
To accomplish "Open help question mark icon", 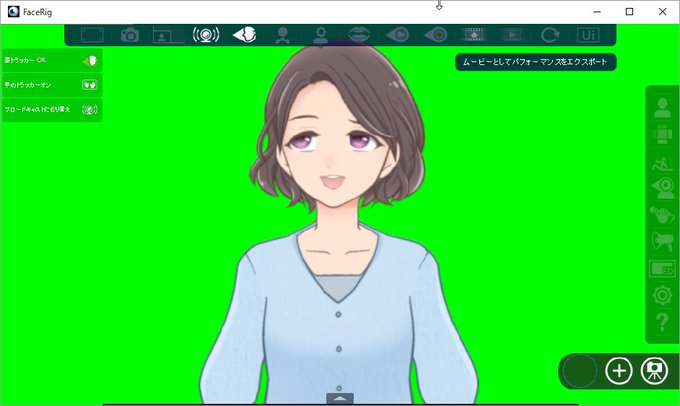I will tap(662, 322).
